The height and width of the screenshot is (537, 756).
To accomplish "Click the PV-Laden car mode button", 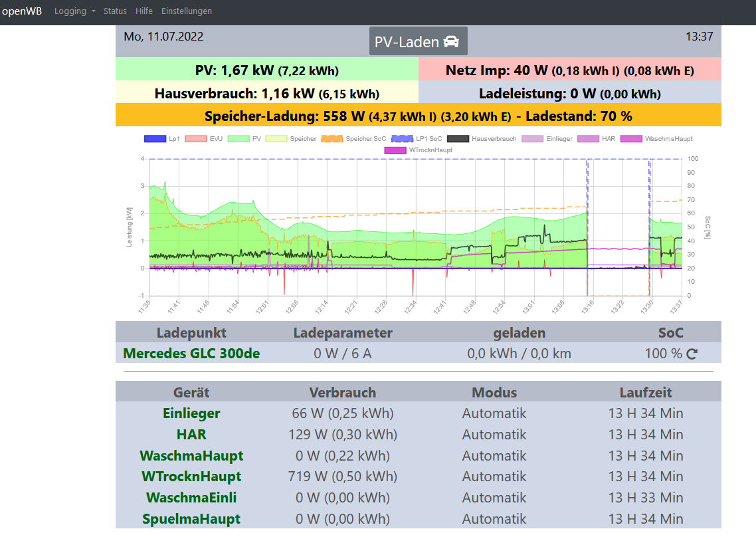I will tap(418, 41).
